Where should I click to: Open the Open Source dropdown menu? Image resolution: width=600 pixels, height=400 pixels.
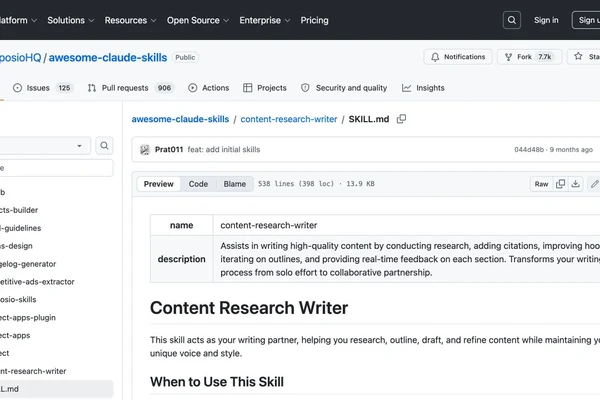197,20
